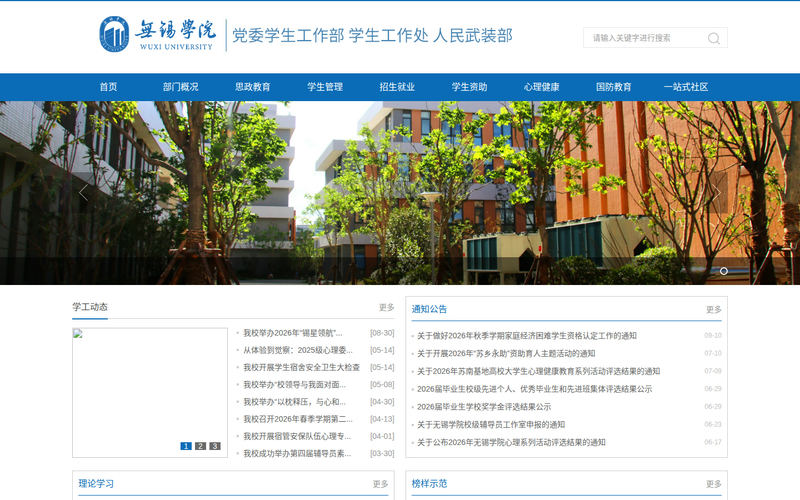The width and height of the screenshot is (800, 500).
Task: Click 更多 in the 学工动态 section
Action: click(387, 307)
